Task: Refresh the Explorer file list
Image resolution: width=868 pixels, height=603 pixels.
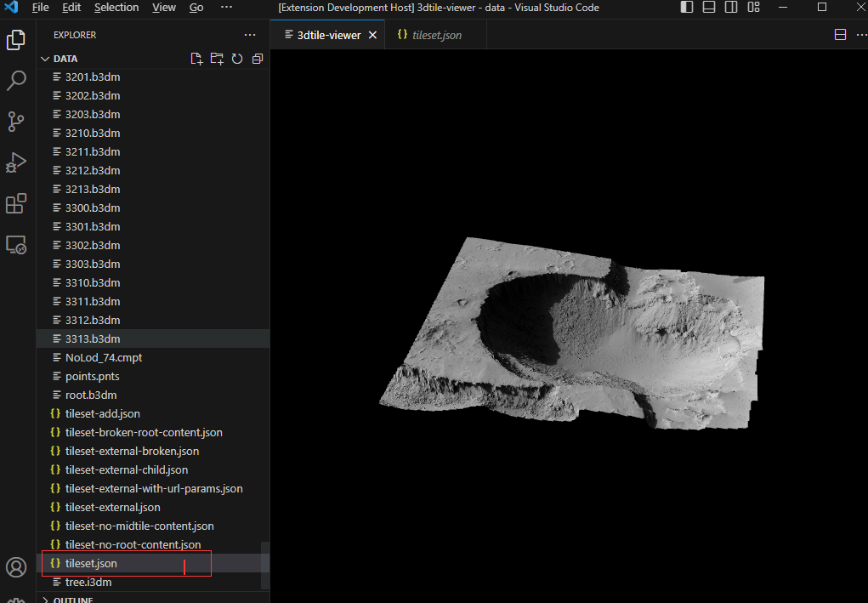Action: [237, 59]
